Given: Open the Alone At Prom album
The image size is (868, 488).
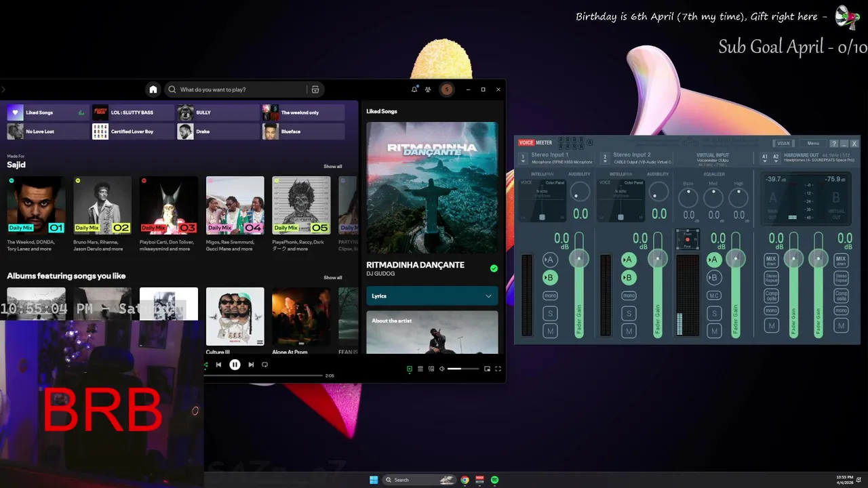Looking at the screenshot, I should click(x=301, y=317).
